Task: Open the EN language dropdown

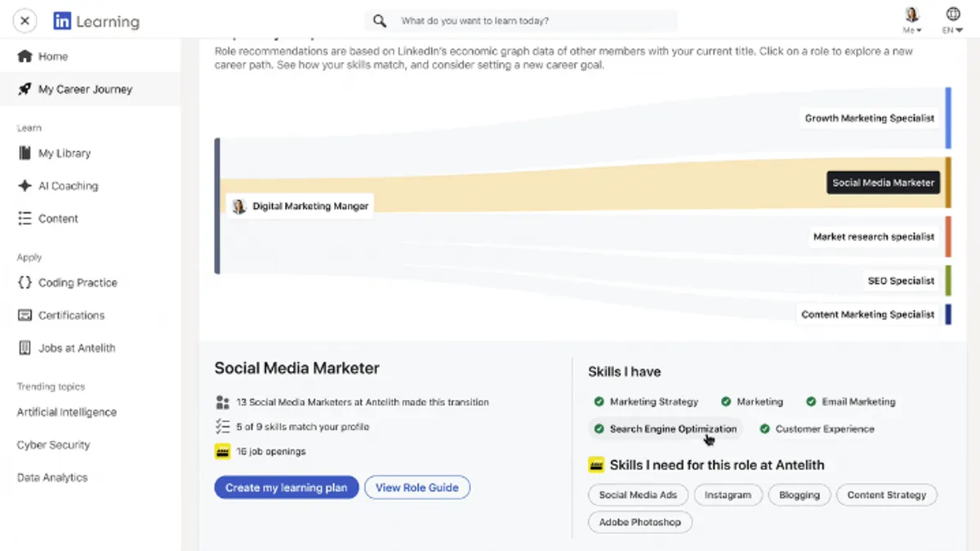Action: coord(952,21)
